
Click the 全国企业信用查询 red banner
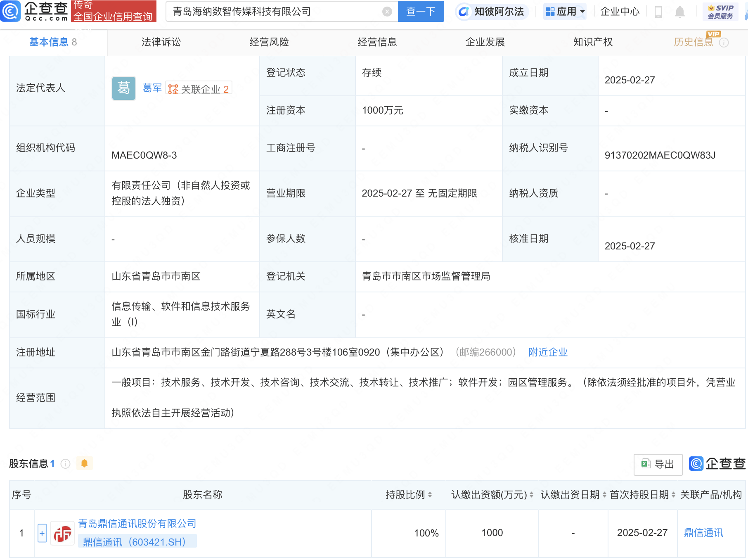pos(114,11)
